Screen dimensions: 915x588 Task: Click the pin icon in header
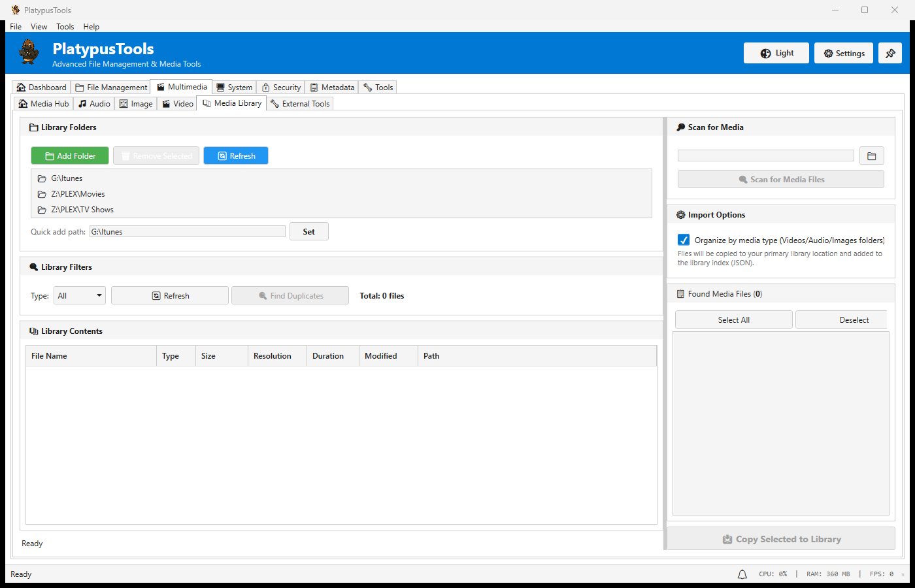click(x=890, y=54)
